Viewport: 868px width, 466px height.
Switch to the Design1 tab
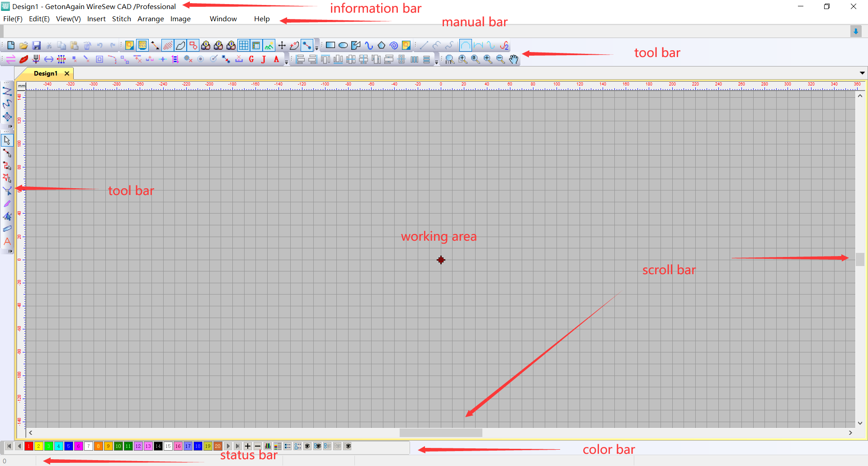pyautogui.click(x=46, y=73)
